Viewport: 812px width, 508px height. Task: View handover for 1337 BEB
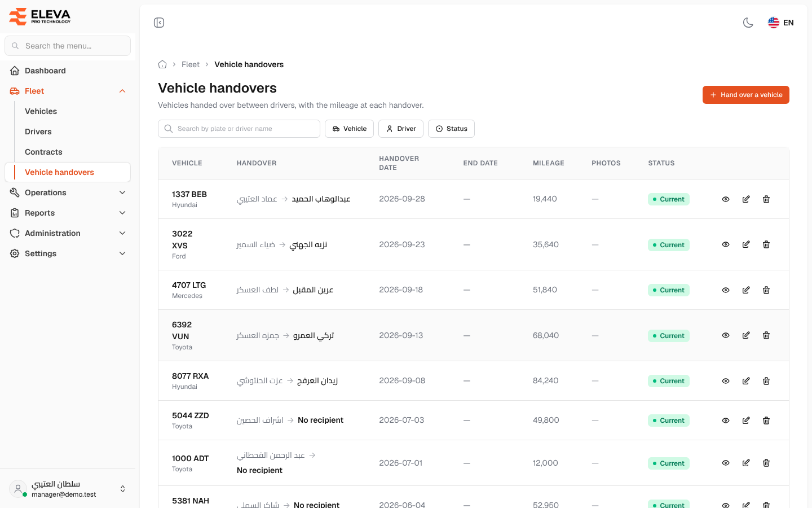pos(726,199)
